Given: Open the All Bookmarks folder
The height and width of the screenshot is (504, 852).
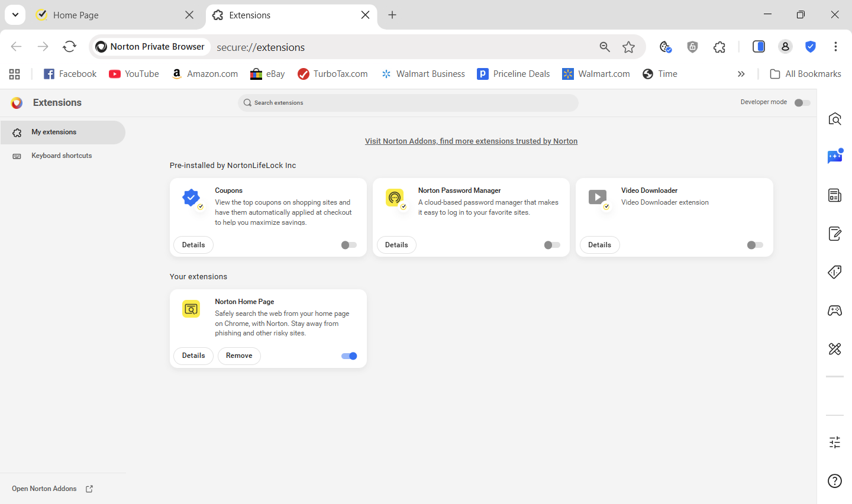Looking at the screenshot, I should pos(805,74).
